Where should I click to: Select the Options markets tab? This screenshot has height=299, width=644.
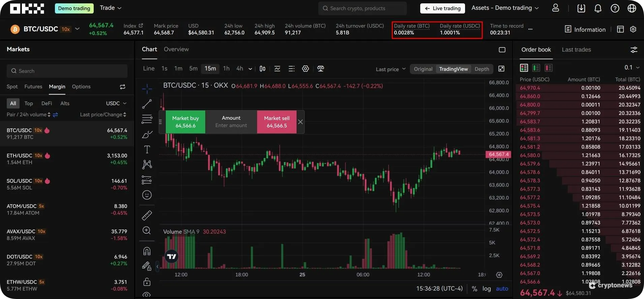click(81, 87)
